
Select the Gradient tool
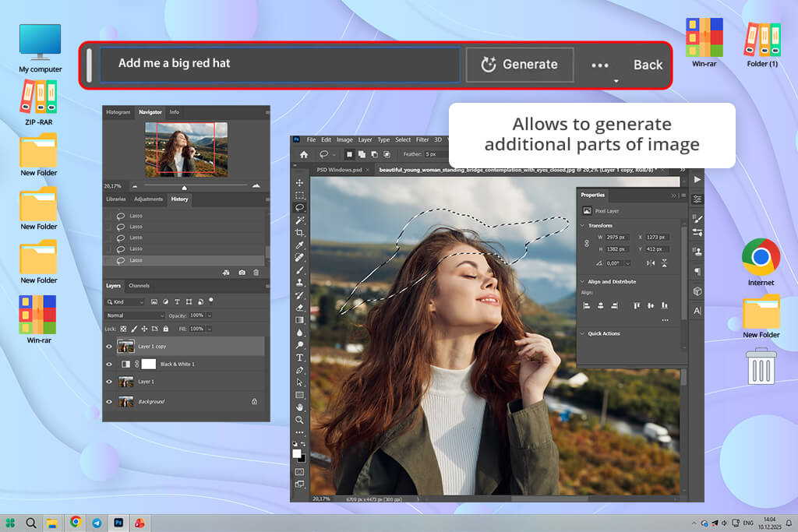[299, 320]
